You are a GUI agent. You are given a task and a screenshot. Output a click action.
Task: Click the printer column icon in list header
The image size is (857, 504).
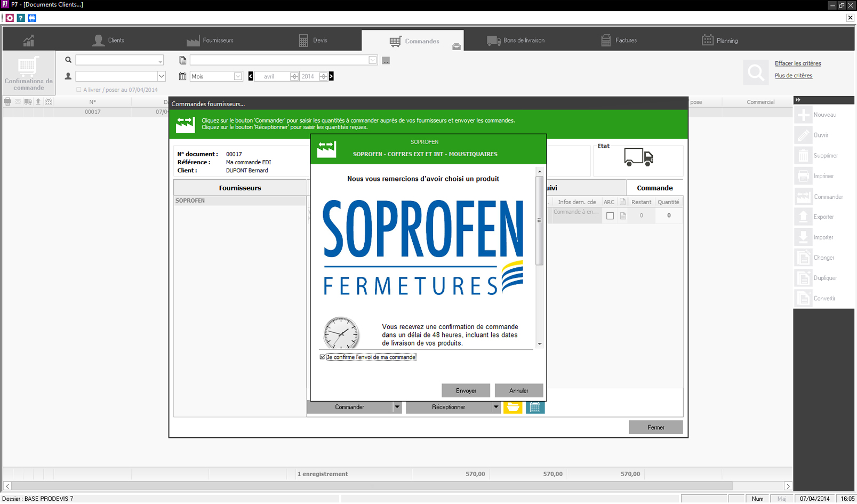coord(7,101)
